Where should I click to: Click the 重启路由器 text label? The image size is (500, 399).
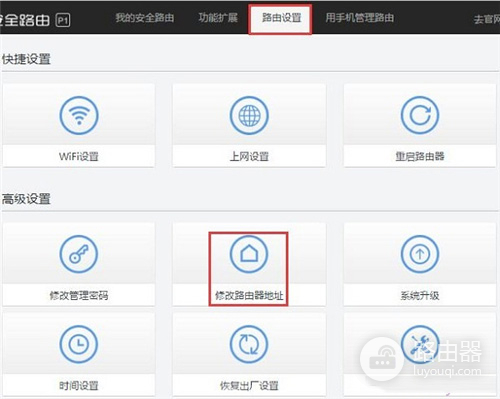[420, 156]
